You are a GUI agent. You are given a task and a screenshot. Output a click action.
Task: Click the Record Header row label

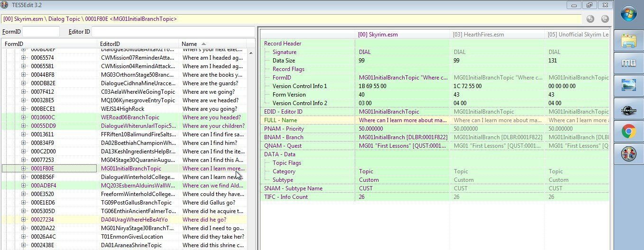[283, 44]
